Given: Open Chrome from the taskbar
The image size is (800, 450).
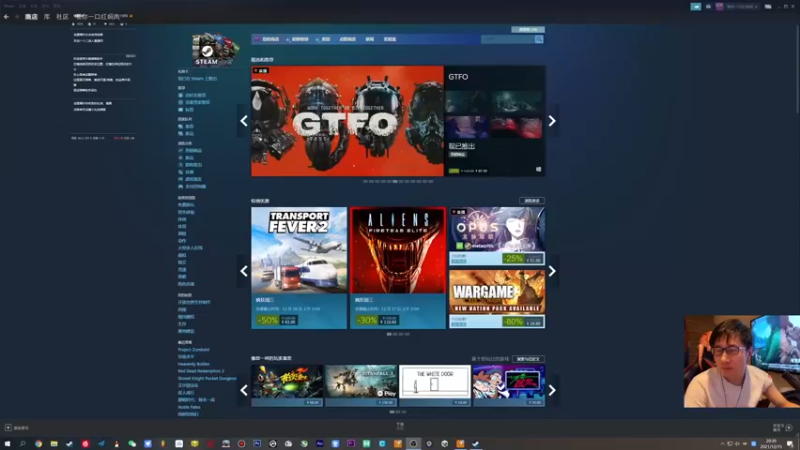Looking at the screenshot, I should coord(38,444).
